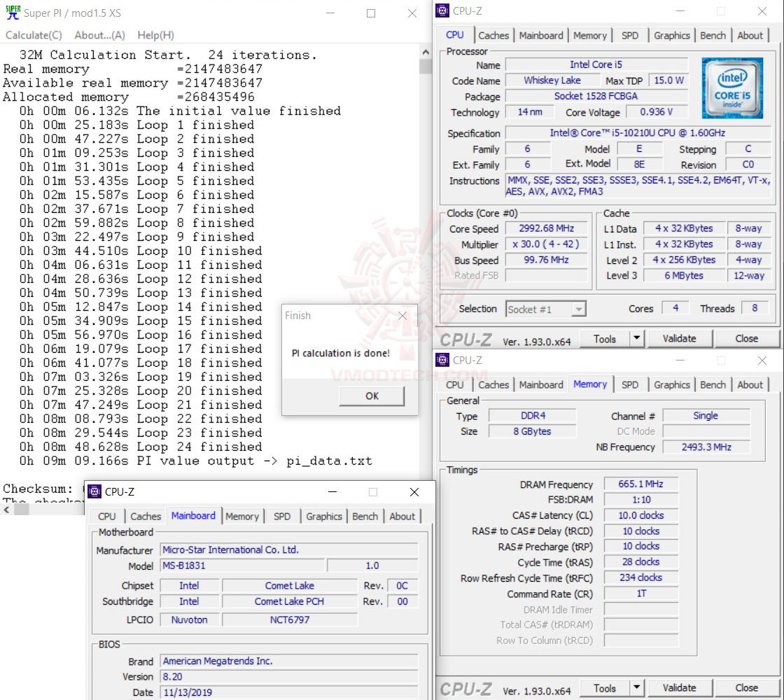The width and height of the screenshot is (784, 700).
Task: Click the CPU-Z icon on the Memory window title bar
Action: tap(442, 360)
